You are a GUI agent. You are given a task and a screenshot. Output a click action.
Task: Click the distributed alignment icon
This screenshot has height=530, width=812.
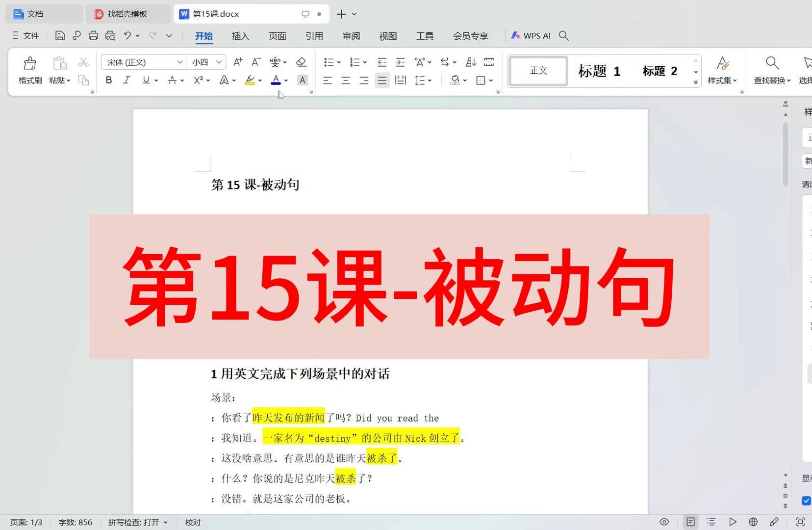pos(401,80)
